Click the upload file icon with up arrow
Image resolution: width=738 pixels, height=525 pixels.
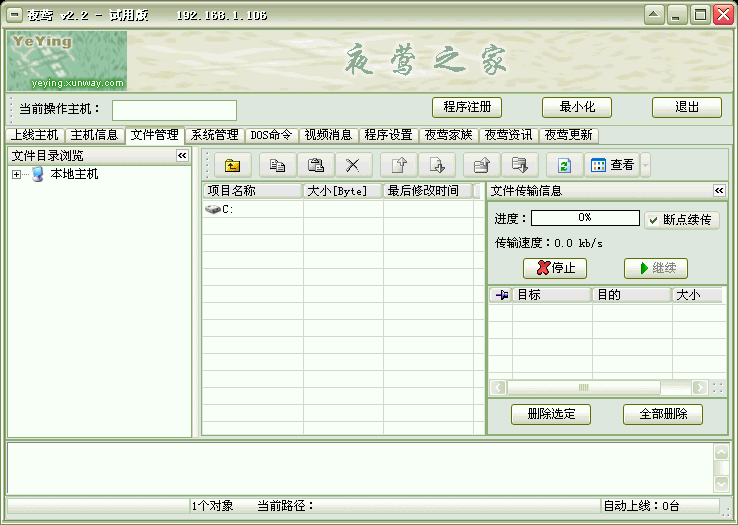(x=398, y=166)
